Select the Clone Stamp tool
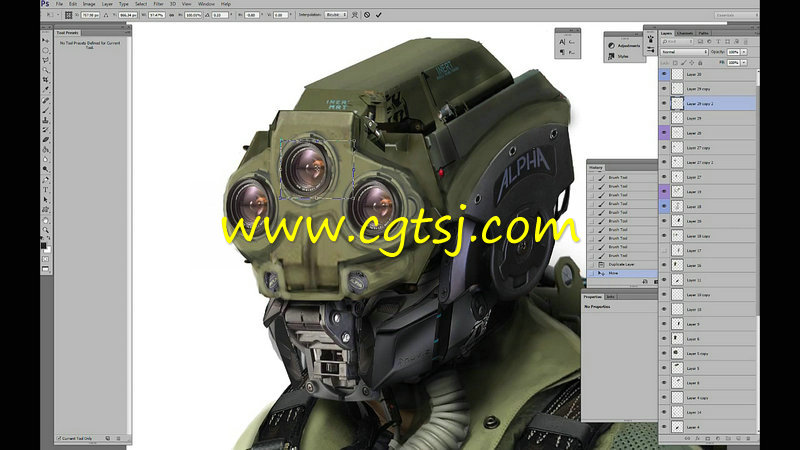This screenshot has height=450, width=800. [x=46, y=120]
